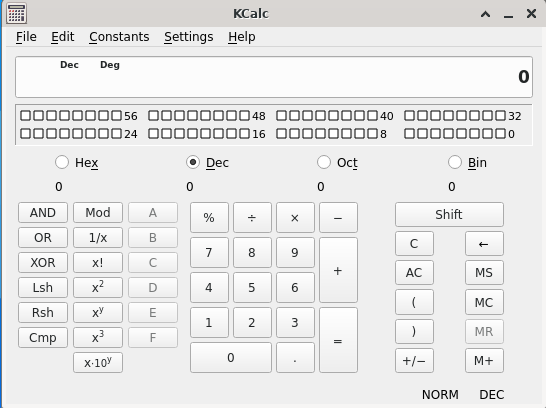Screen dimensions: 546x408
Task: Click digit 3 on the keypad
Action: [x=295, y=323]
